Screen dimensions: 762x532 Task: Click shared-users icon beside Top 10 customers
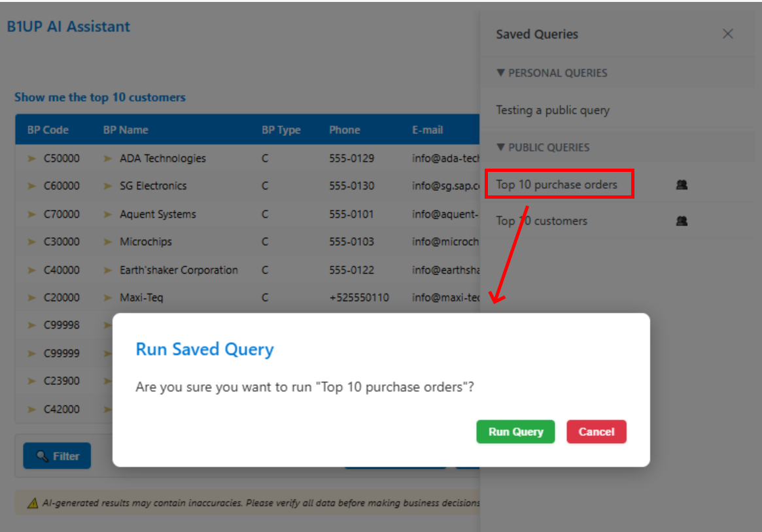click(x=682, y=221)
